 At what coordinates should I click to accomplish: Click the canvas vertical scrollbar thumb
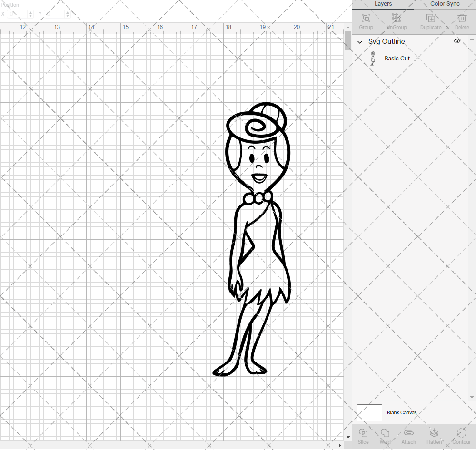click(x=348, y=40)
